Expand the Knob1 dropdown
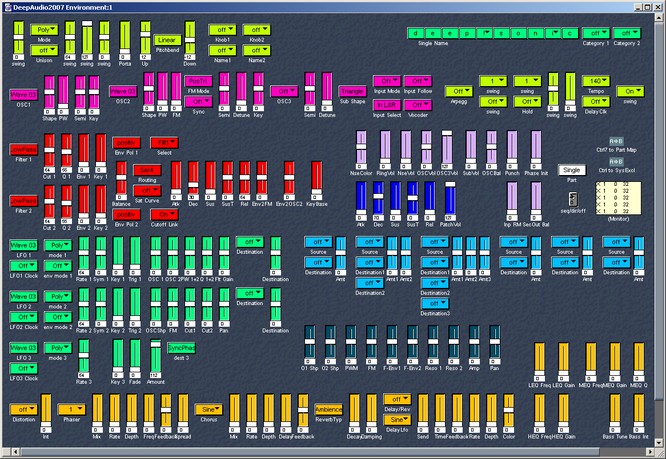 point(222,30)
